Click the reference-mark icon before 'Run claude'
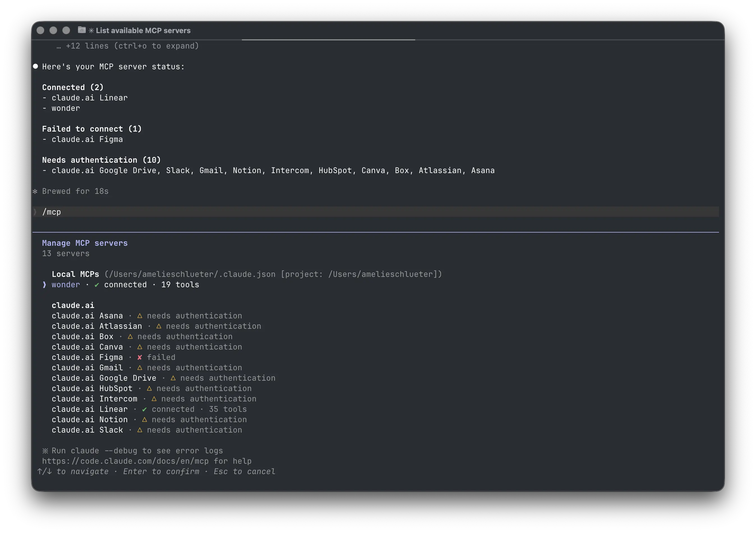Viewport: 756px width, 533px height. tap(45, 451)
